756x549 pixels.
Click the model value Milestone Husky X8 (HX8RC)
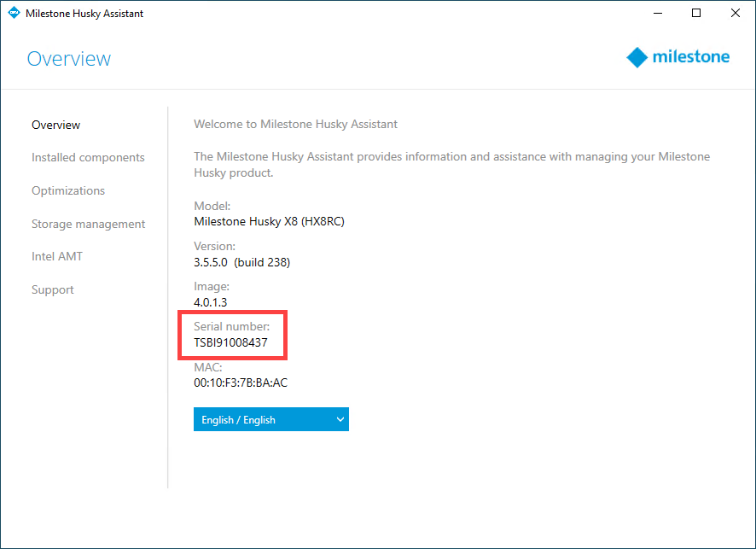(x=269, y=221)
